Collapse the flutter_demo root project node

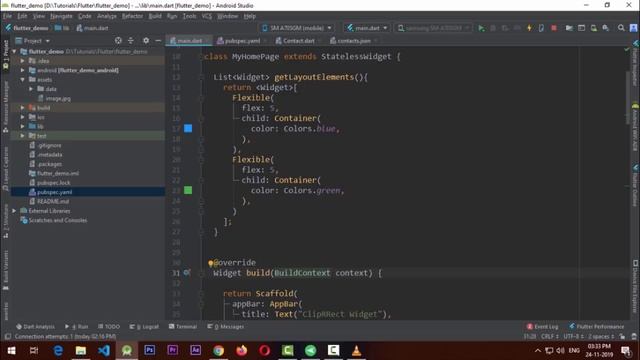coord(15,51)
